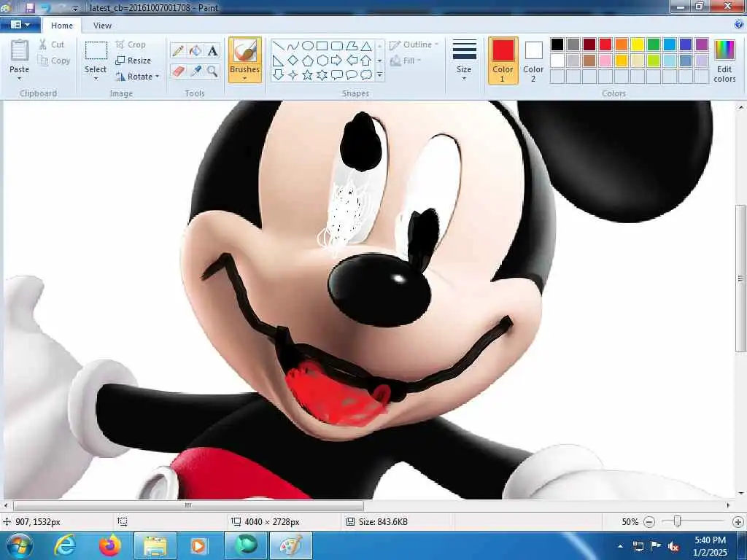Choose the Rounded rectangular callout shape
This screenshot has height=560, width=747.
[x=337, y=75]
